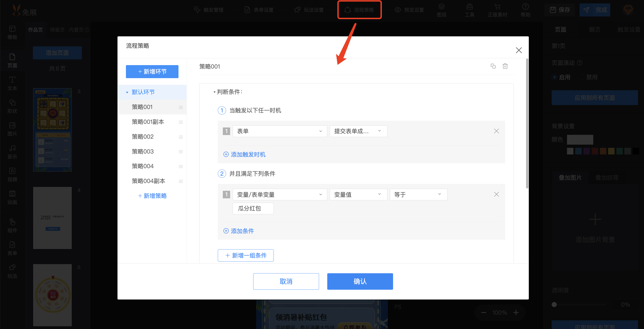This screenshot has height=329, width=644.
Task: Zoom out canvas with minus icon
Action: 484,313
